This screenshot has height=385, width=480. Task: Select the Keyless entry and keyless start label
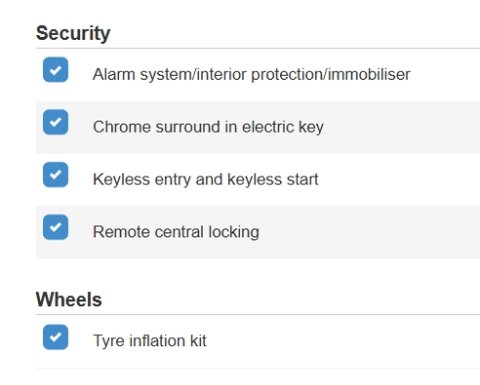coord(205,179)
